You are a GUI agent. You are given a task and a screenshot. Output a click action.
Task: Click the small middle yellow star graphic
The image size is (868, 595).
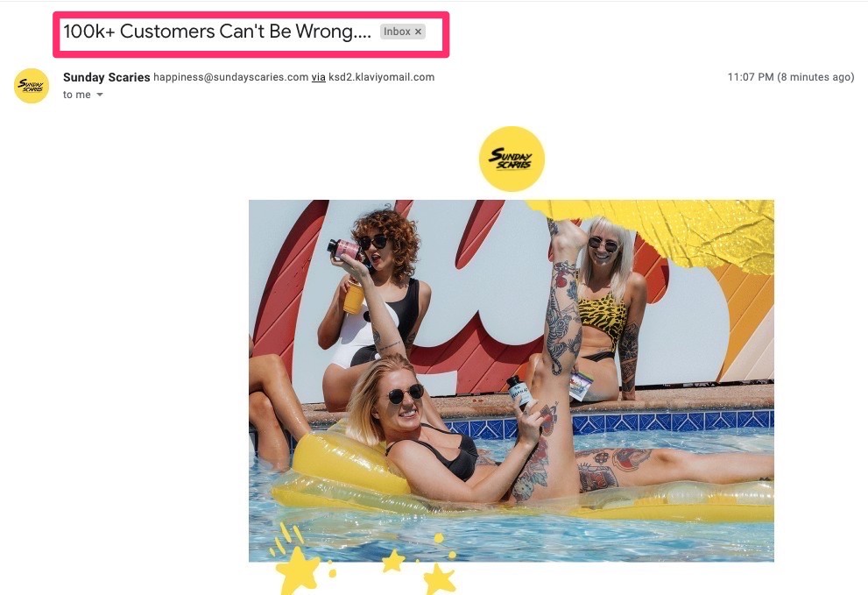393,561
